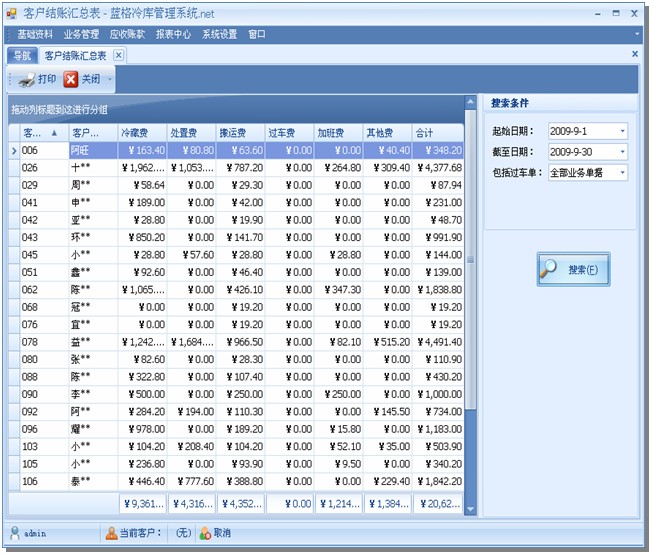The image size is (651, 554).
Task: Close the 客户结账汇总表 tab with its X
Action: click(118, 55)
